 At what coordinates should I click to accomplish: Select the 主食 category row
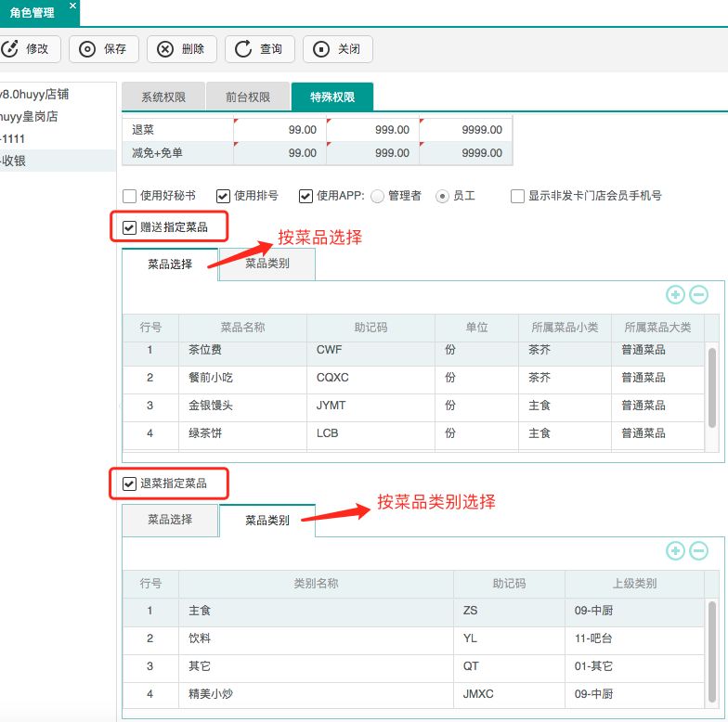point(414,612)
